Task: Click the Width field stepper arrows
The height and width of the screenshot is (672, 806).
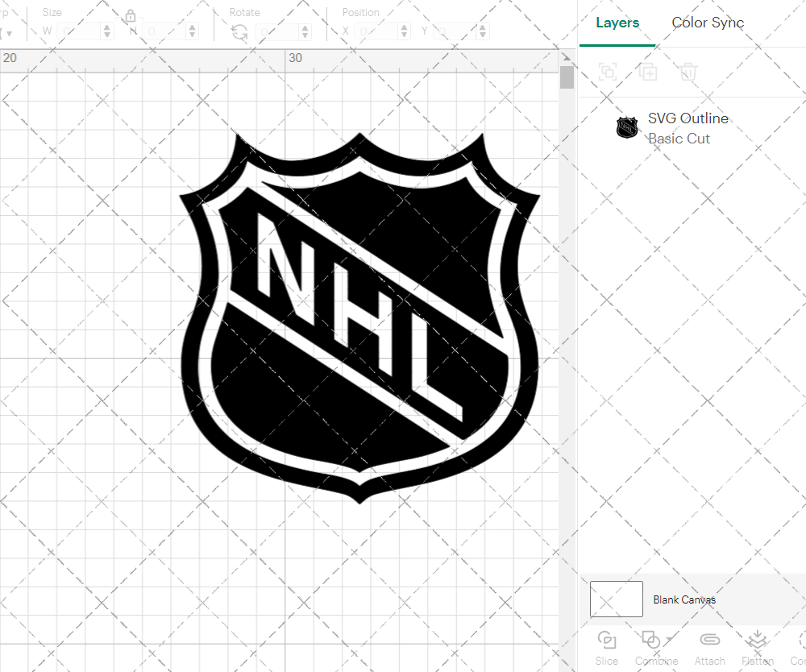Action: [107, 31]
